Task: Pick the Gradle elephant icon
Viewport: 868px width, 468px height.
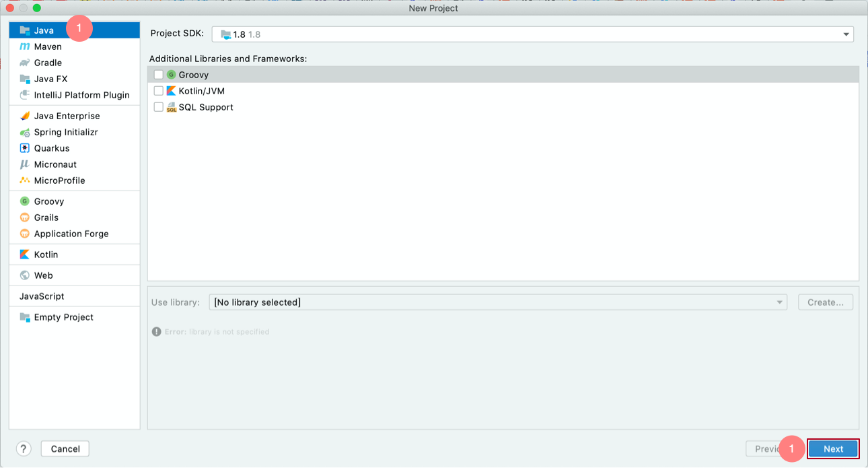Action: click(x=25, y=63)
